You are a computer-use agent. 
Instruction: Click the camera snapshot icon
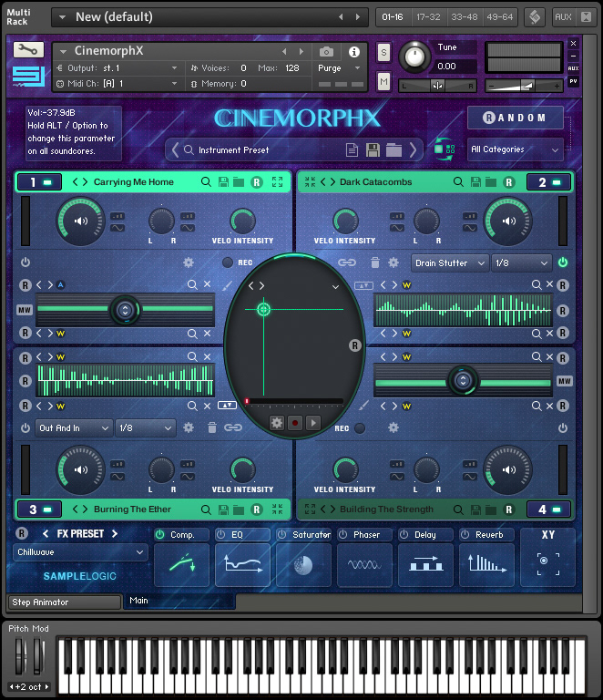tap(326, 52)
